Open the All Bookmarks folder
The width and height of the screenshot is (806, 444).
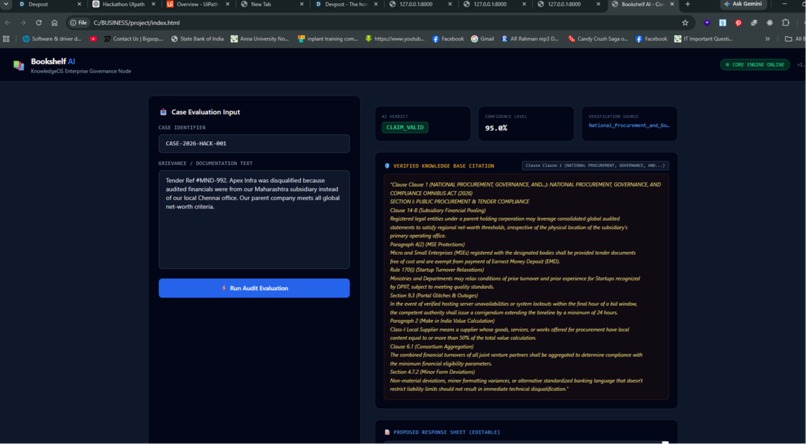point(794,39)
